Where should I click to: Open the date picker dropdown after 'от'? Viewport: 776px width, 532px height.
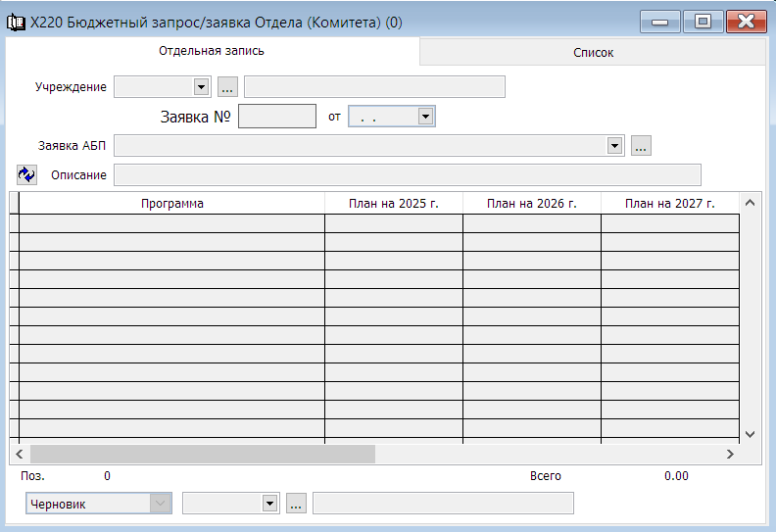tap(425, 117)
